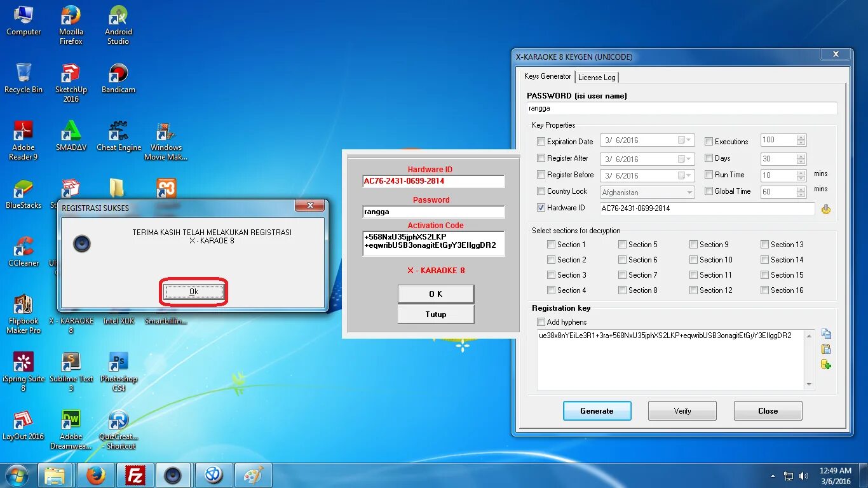The width and height of the screenshot is (868, 488).
Task: Click Ok in the Registrasi Sukses dialog
Action: click(x=194, y=292)
